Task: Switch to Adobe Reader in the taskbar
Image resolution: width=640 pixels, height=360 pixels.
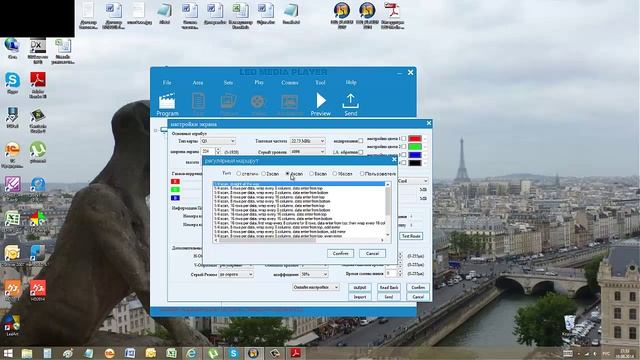Action: point(295,353)
